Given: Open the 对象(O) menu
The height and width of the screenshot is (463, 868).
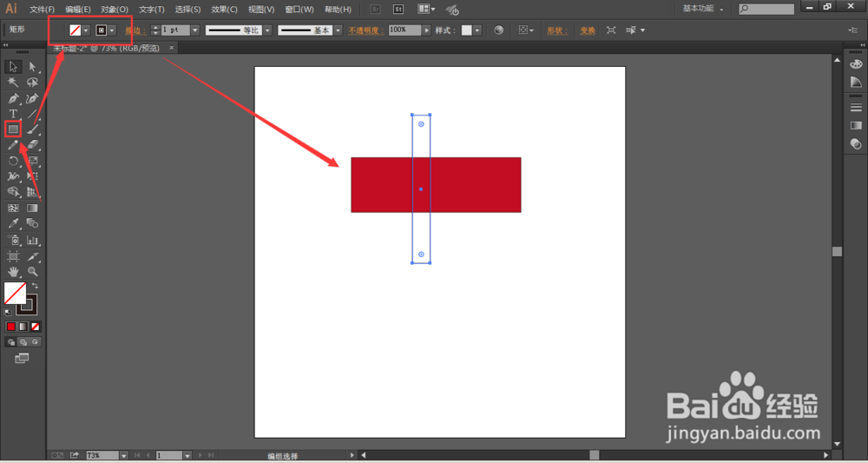Looking at the screenshot, I should click(115, 10).
